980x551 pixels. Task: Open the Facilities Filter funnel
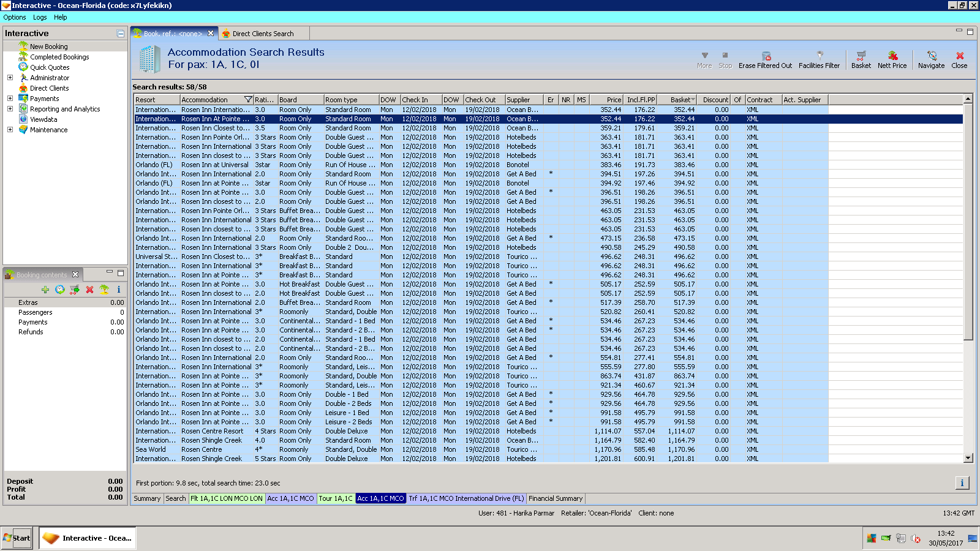point(820,56)
